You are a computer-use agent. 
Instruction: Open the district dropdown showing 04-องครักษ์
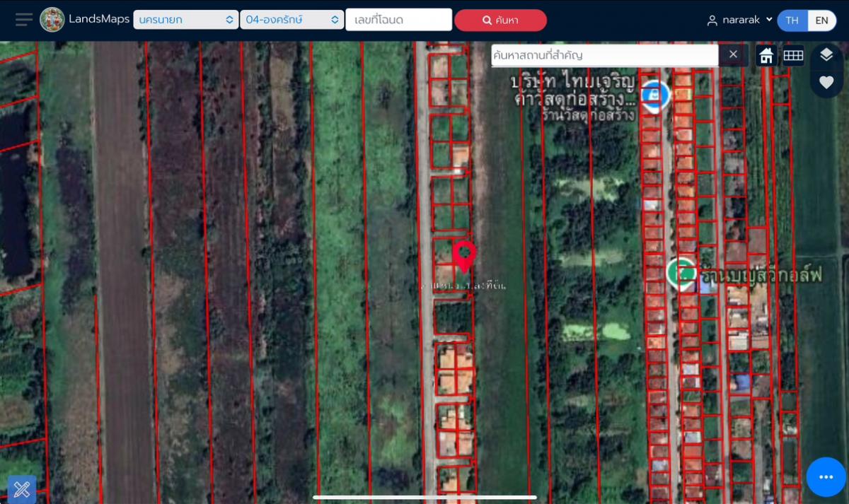point(291,20)
